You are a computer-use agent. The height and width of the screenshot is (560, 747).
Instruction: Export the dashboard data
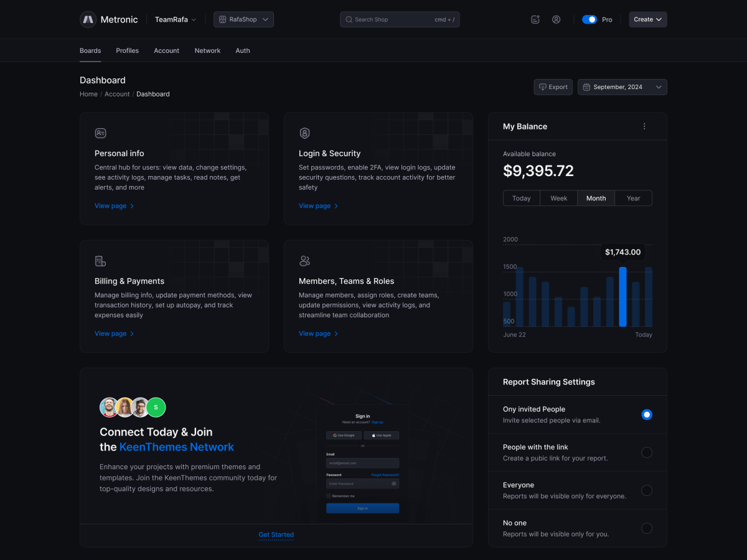click(553, 87)
